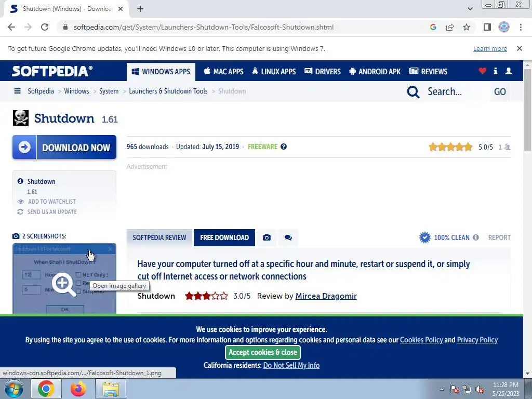The height and width of the screenshot is (399, 532).
Task: Select the Free Download tab
Action: (x=224, y=237)
